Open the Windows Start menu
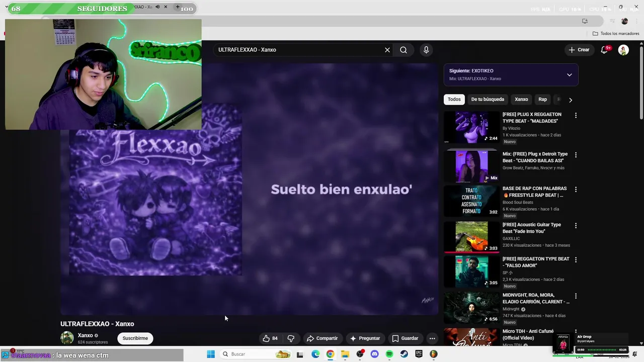Screen dimensions: 644x362 211,354
